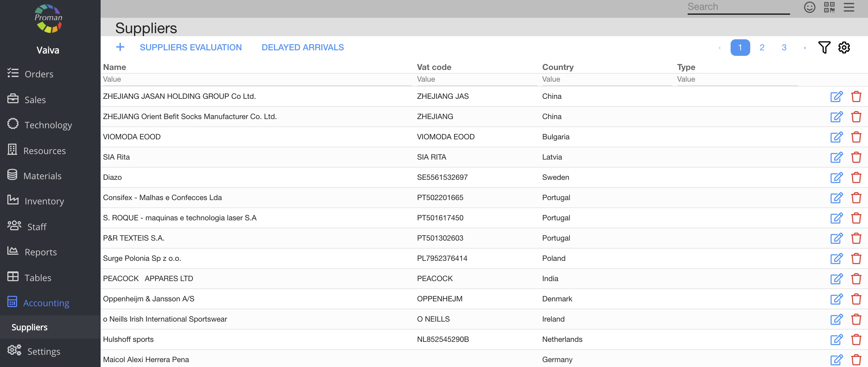Image resolution: width=868 pixels, height=367 pixels.
Task: Edit the SIA Rita supplier
Action: click(836, 157)
